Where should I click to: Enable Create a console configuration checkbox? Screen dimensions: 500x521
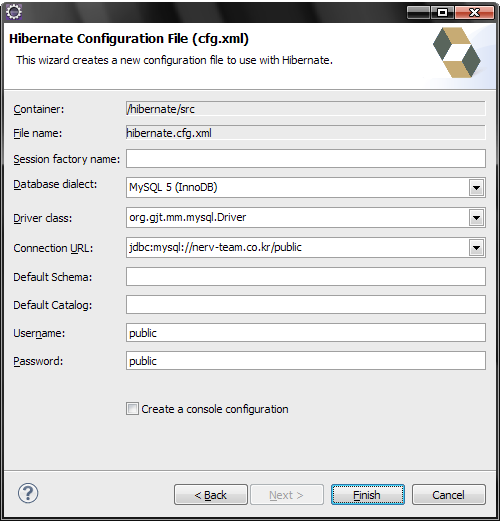click(132, 409)
